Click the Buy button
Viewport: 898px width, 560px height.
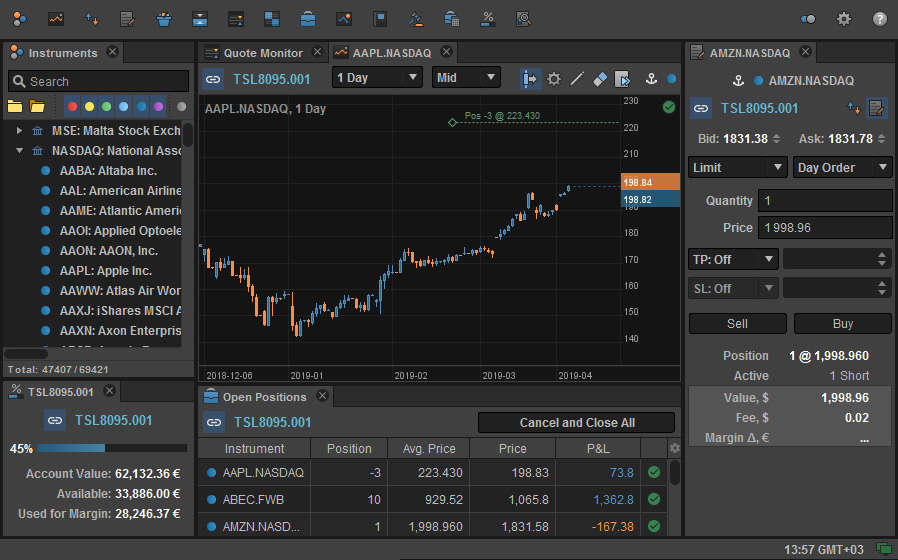[x=842, y=324]
